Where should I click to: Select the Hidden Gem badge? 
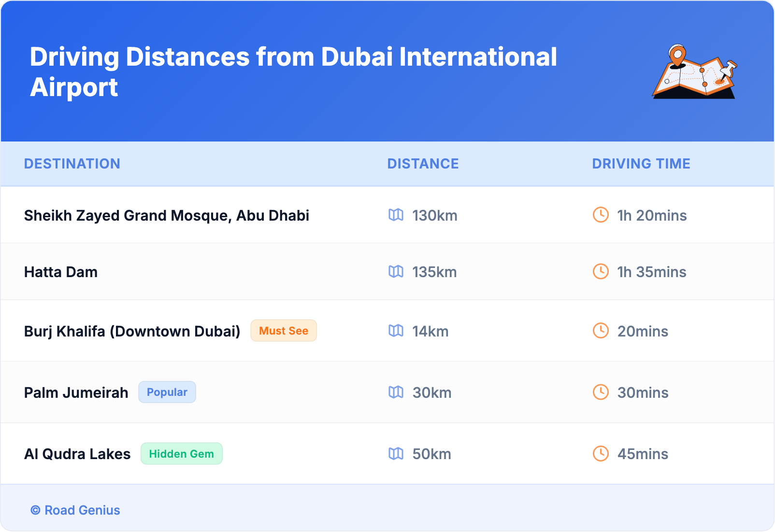click(181, 454)
